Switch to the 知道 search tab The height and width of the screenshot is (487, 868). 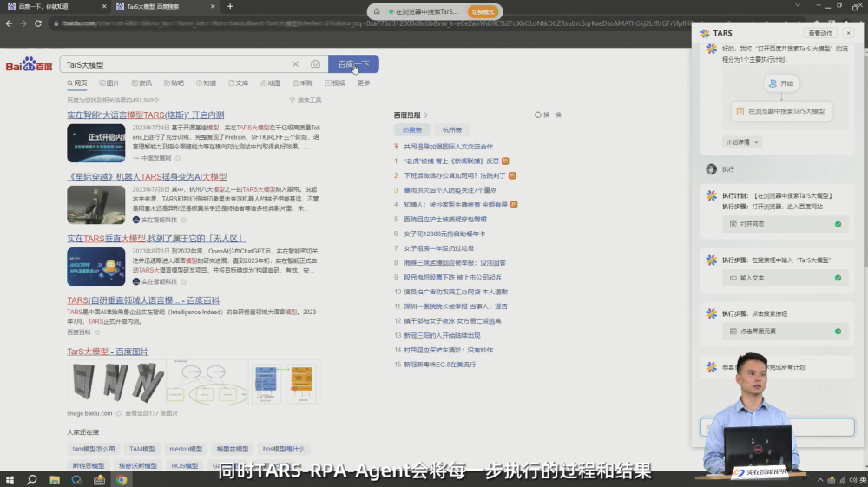206,83
